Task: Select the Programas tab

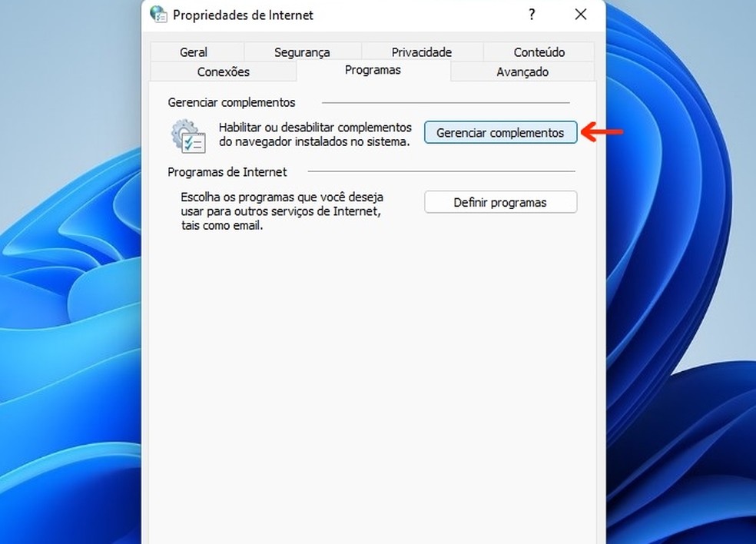Action: coord(373,71)
